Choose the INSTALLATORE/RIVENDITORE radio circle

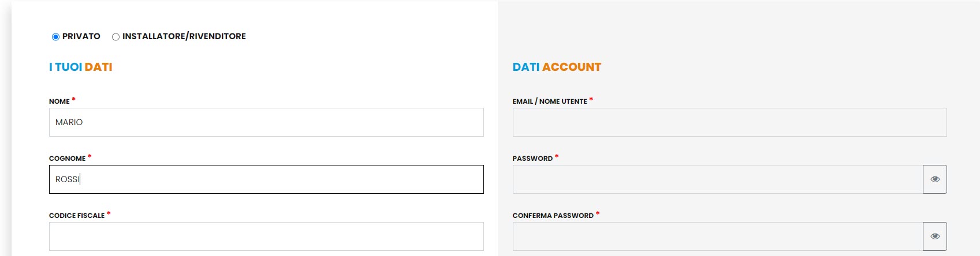pyautogui.click(x=115, y=37)
